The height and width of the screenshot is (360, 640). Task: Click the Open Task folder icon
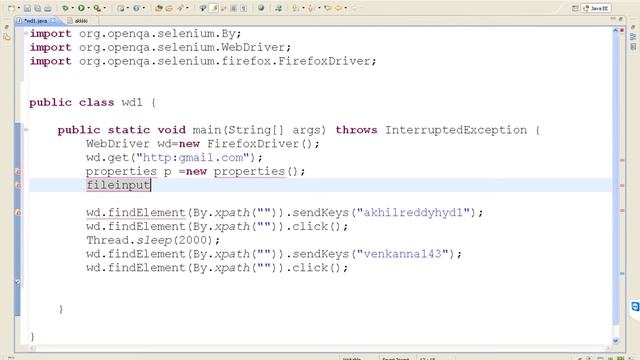click(x=169, y=8)
